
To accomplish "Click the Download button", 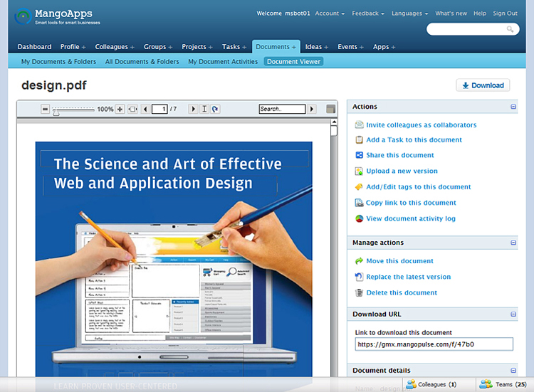I will (x=483, y=85).
